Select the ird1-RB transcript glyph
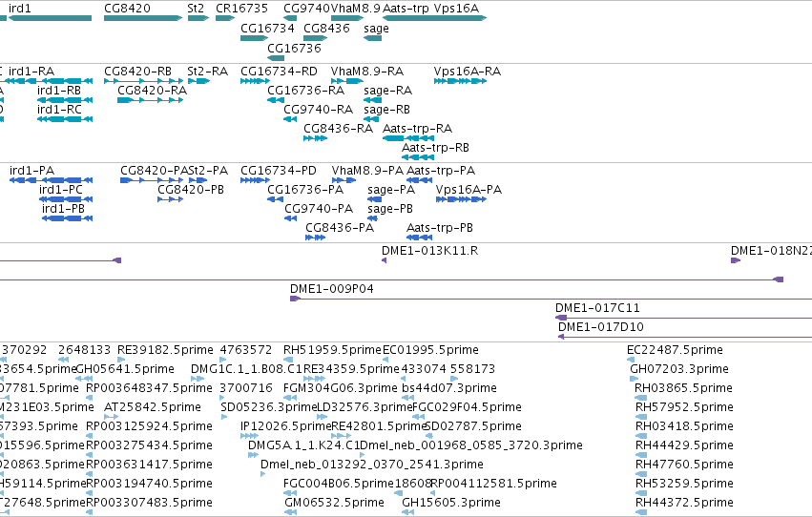The image size is (812, 517). tap(65, 100)
